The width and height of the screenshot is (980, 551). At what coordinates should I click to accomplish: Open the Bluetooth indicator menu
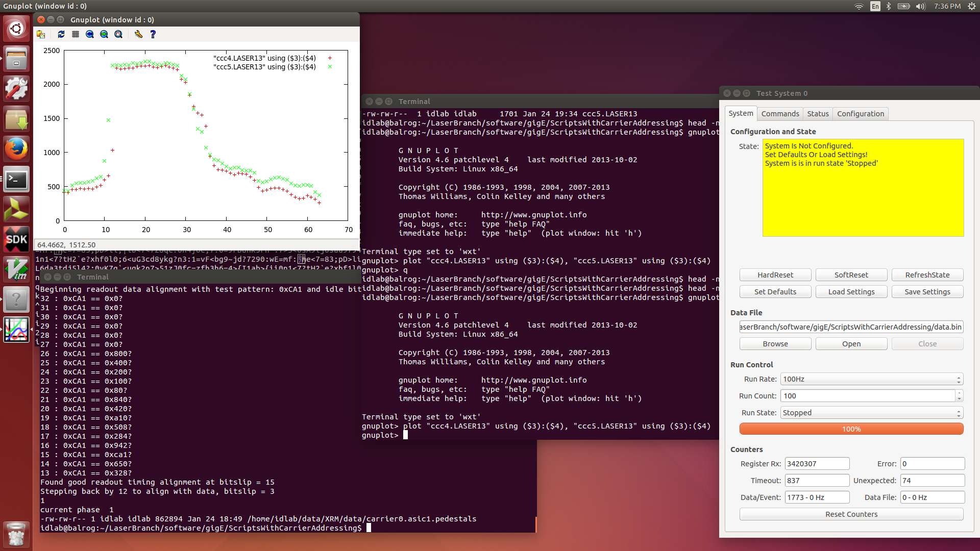tap(889, 6)
